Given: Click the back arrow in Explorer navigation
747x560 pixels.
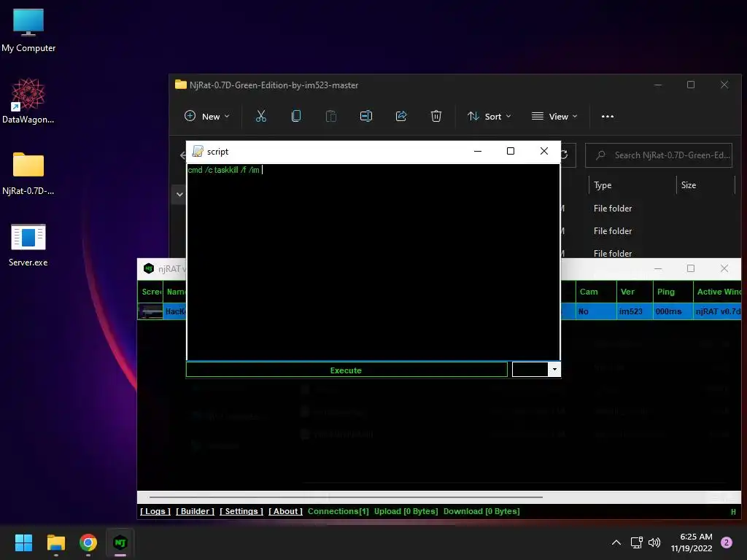Looking at the screenshot, I should (x=183, y=155).
